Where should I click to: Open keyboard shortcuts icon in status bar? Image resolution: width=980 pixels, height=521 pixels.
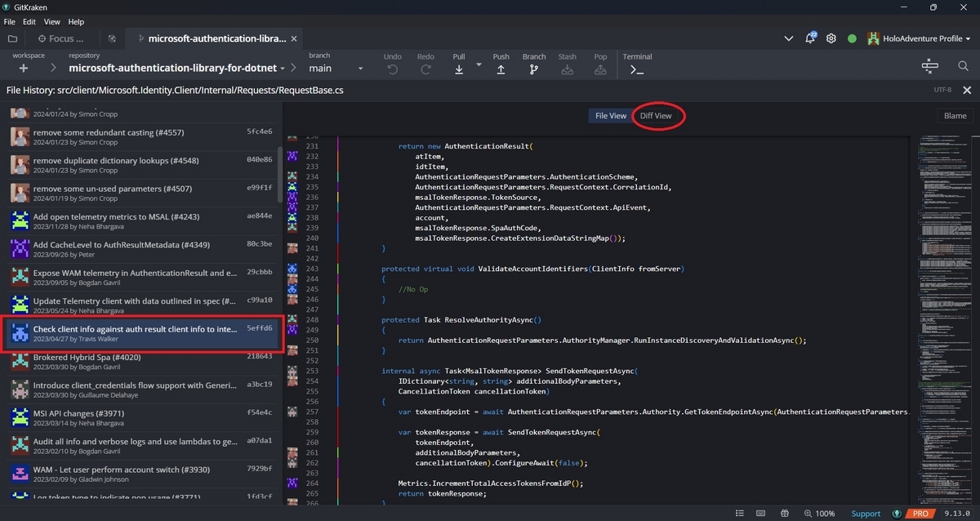tap(760, 514)
